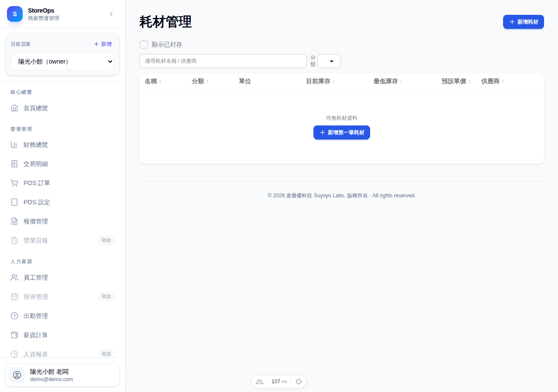Click the 人力資源 section label
The width and height of the screenshot is (558, 392).
pyautogui.click(x=21, y=262)
